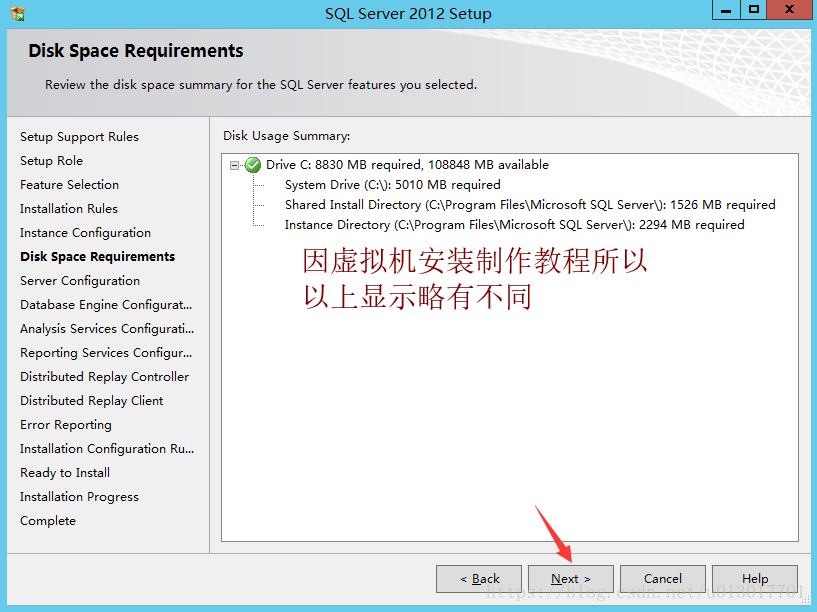Minimize the setup window
Screen dimensions: 817x612
pos(726,10)
